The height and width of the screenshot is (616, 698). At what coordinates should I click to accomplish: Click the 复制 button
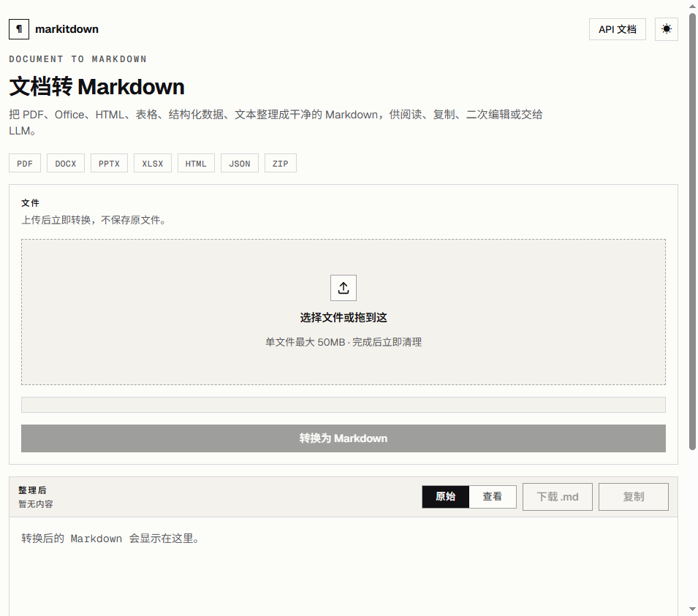point(633,497)
